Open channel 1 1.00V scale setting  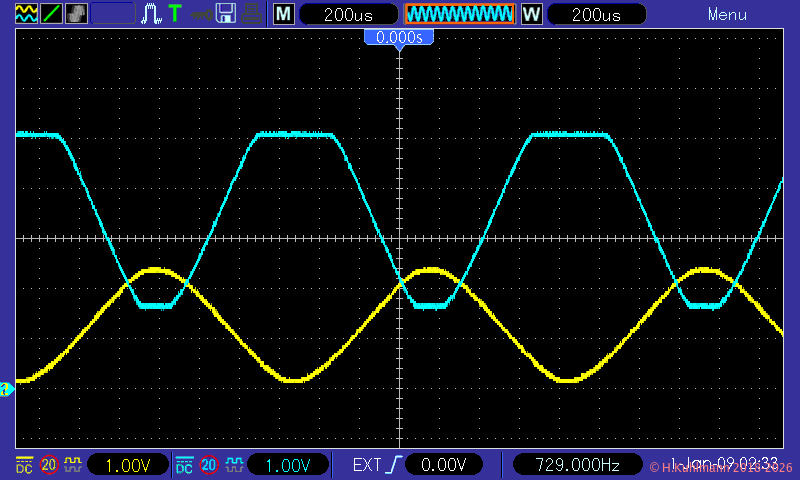point(126,465)
